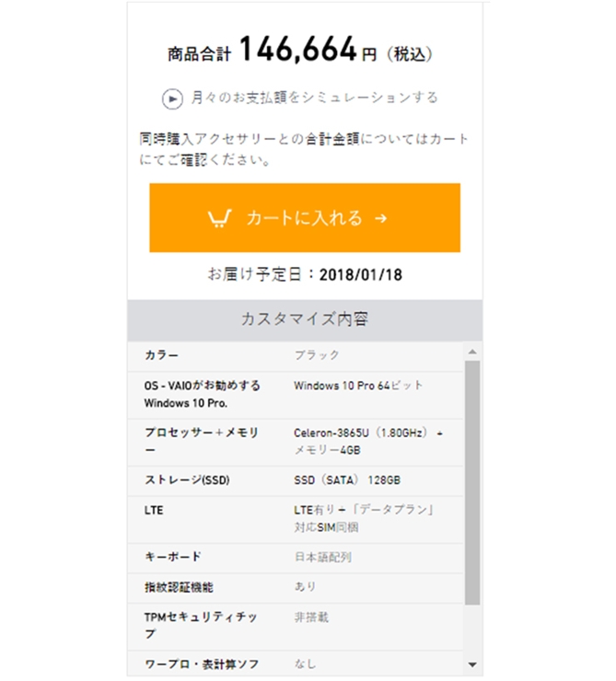Open the 月々のお支払額をシミュレーションする link

click(314, 98)
